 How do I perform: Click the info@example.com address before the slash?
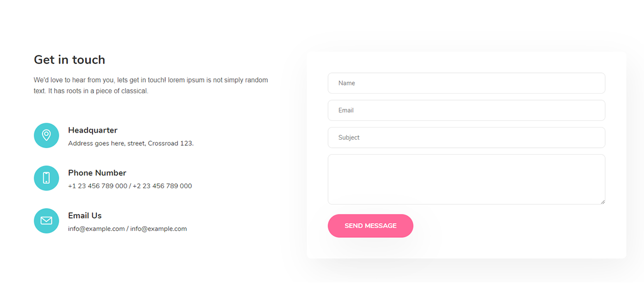96,229
